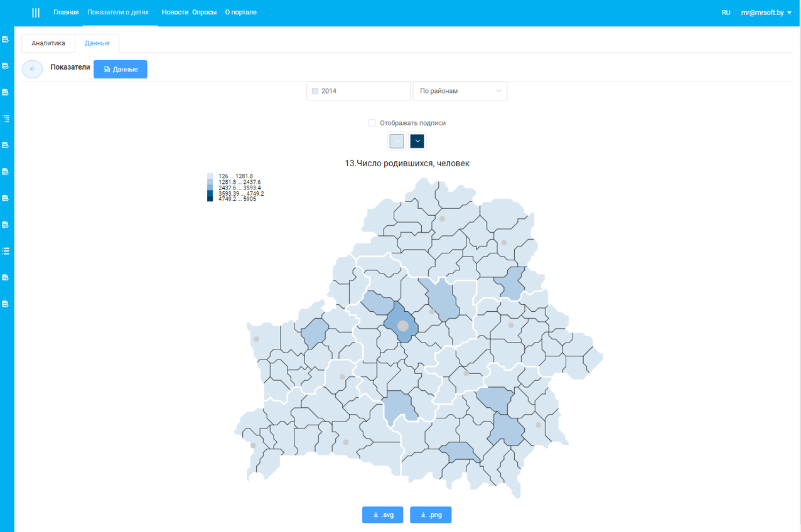The width and height of the screenshot is (801, 532).
Task: Click the large grey Minsk city marker
Action: pos(403,326)
